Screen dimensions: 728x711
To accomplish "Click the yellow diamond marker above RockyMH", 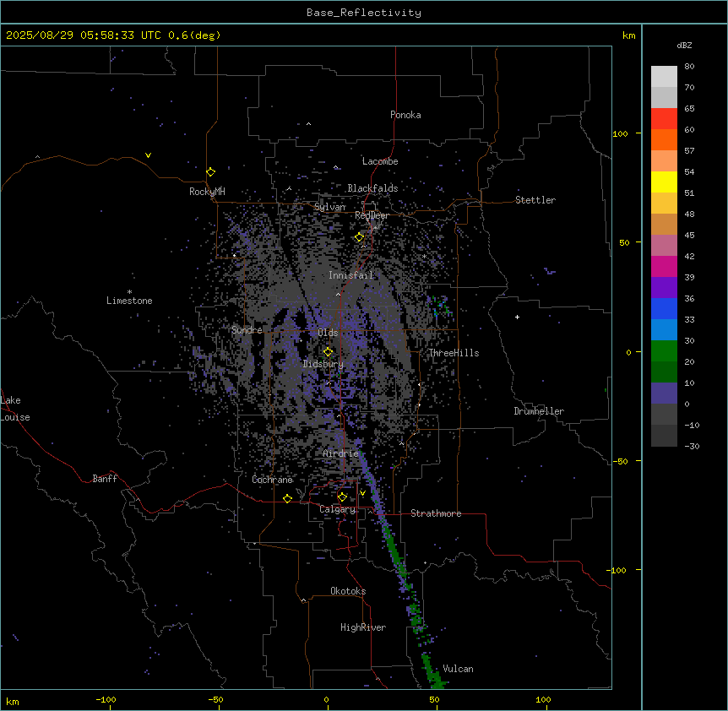I will 211,172.
